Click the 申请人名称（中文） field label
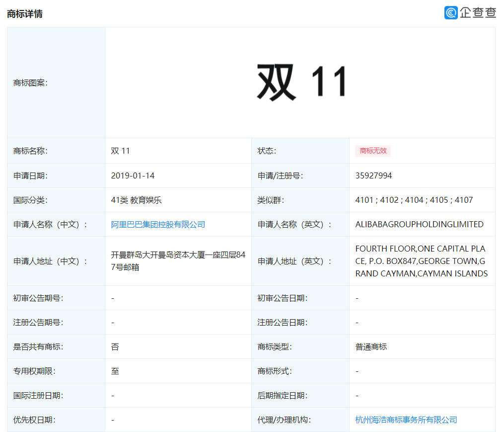 [50, 225]
